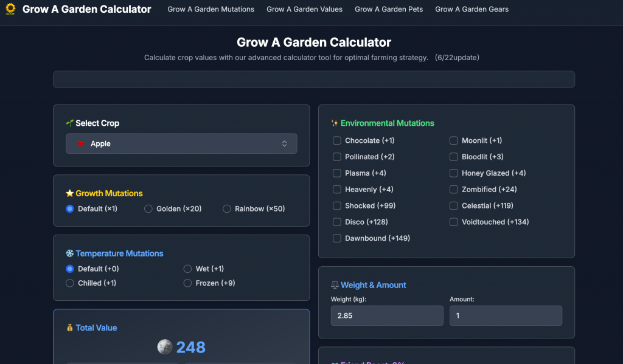Screen dimensions: 623x364
Task: Click the snowflake icon beside Temperature Mutations
Action: pos(69,253)
